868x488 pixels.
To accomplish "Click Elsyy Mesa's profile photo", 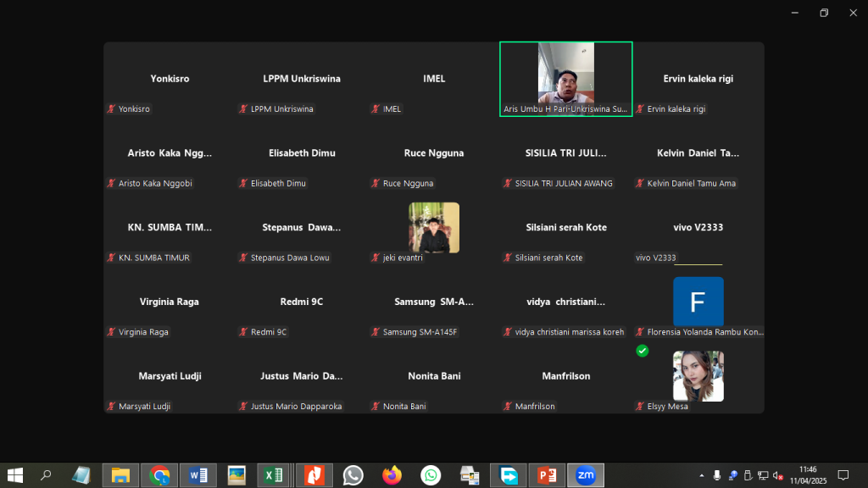I will (x=698, y=376).
